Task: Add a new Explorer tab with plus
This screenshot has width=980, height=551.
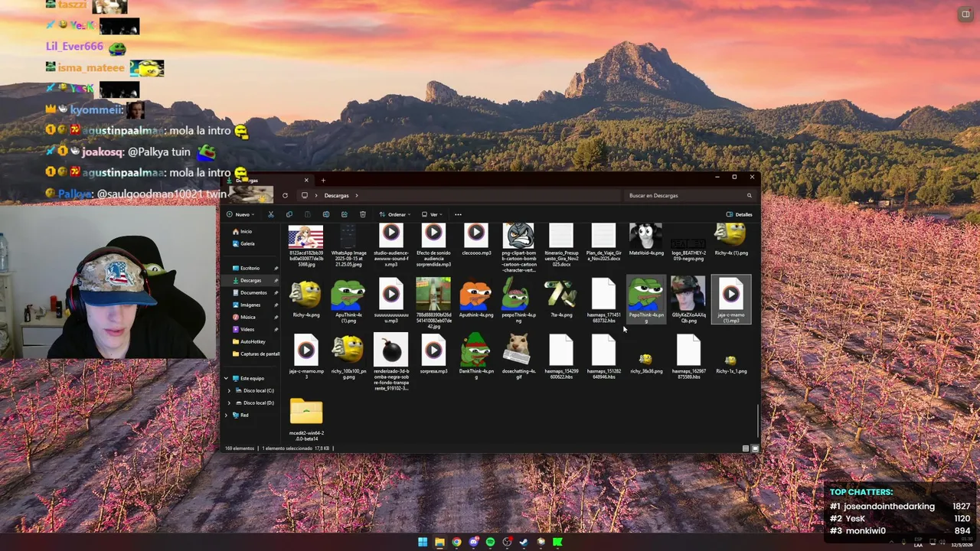Action: [323, 181]
